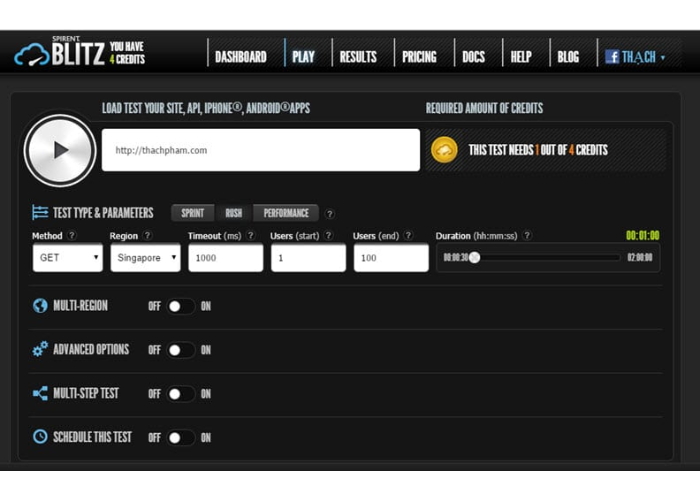700x500 pixels.
Task: Click the Multi-Region globe icon
Action: coord(40,306)
